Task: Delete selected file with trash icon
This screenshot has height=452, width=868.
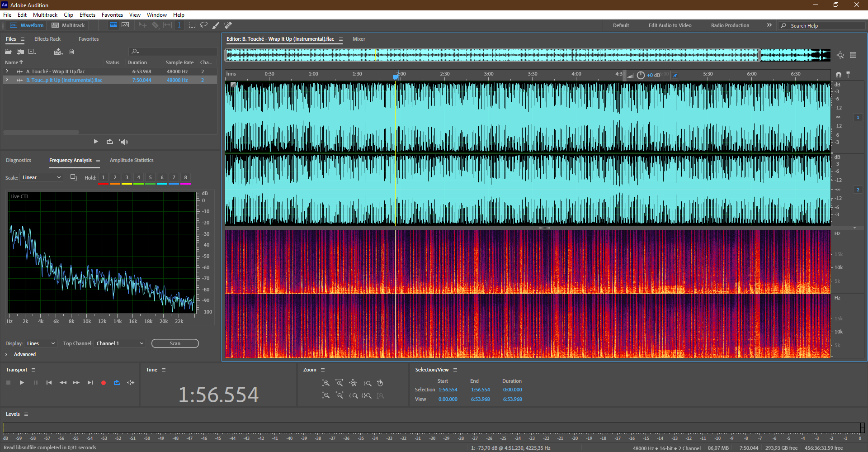Action: (71, 52)
